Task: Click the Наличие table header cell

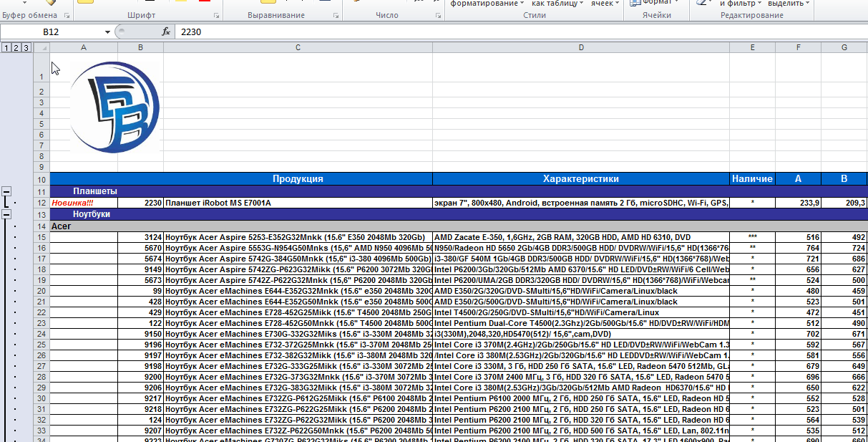Action: click(752, 179)
